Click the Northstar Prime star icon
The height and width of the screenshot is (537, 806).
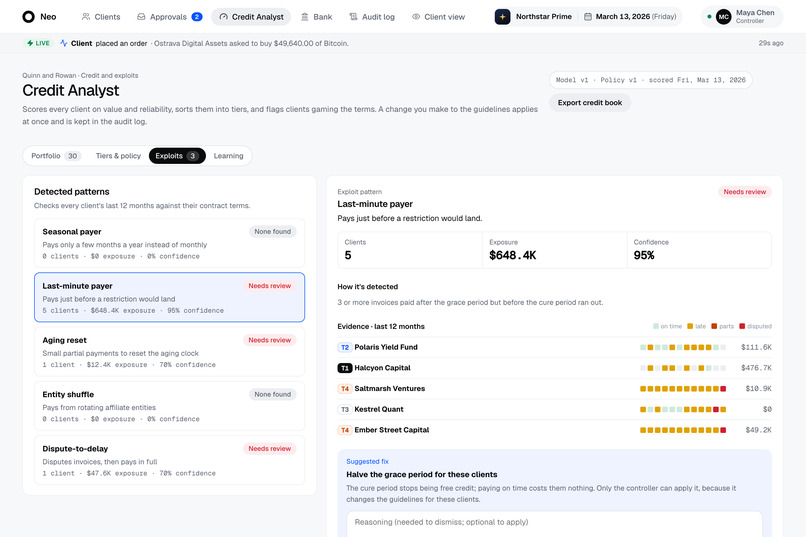point(502,16)
